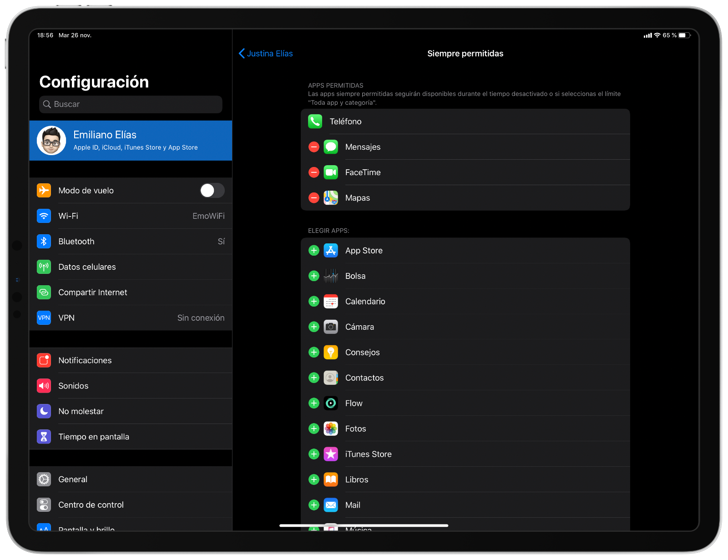Click the Cámara app icon

pos(331,327)
